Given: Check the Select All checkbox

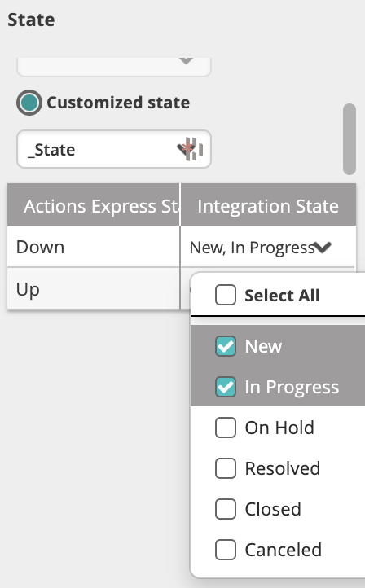Looking at the screenshot, I should [226, 295].
